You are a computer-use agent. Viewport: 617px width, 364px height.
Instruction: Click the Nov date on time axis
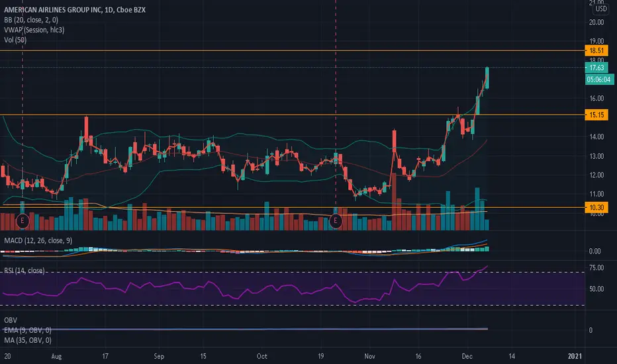point(369,356)
